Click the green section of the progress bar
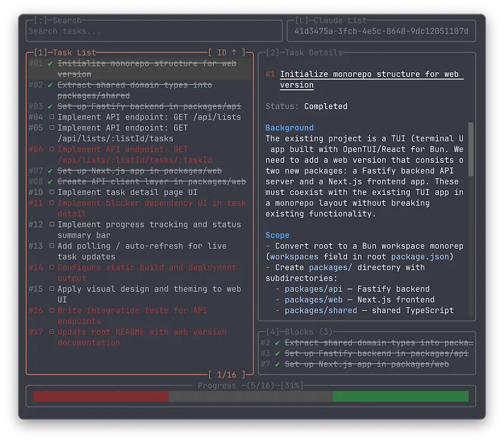The height and width of the screenshot is (442, 504). pyautogui.click(x=400, y=396)
